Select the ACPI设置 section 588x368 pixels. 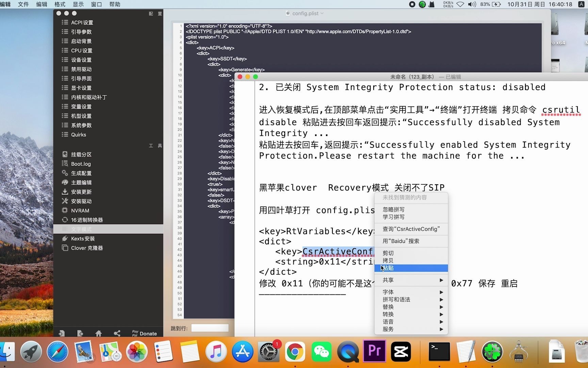pos(82,22)
